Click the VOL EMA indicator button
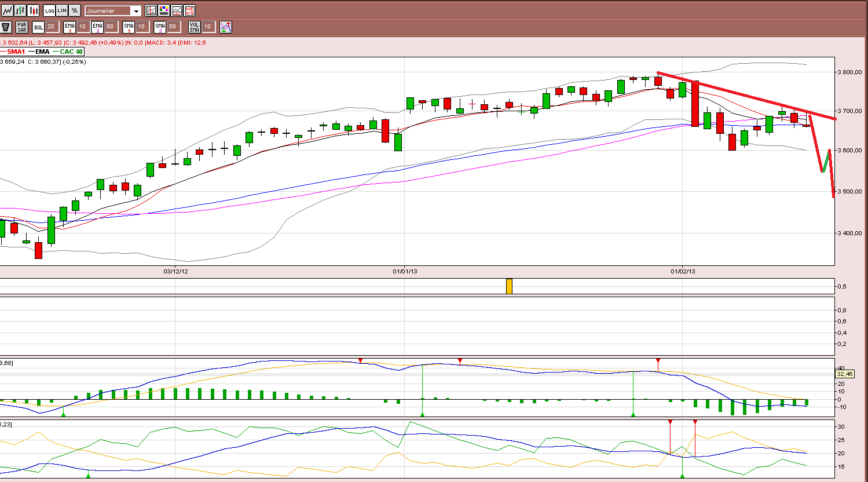Screen dimensions: 868x482 (x=195, y=27)
